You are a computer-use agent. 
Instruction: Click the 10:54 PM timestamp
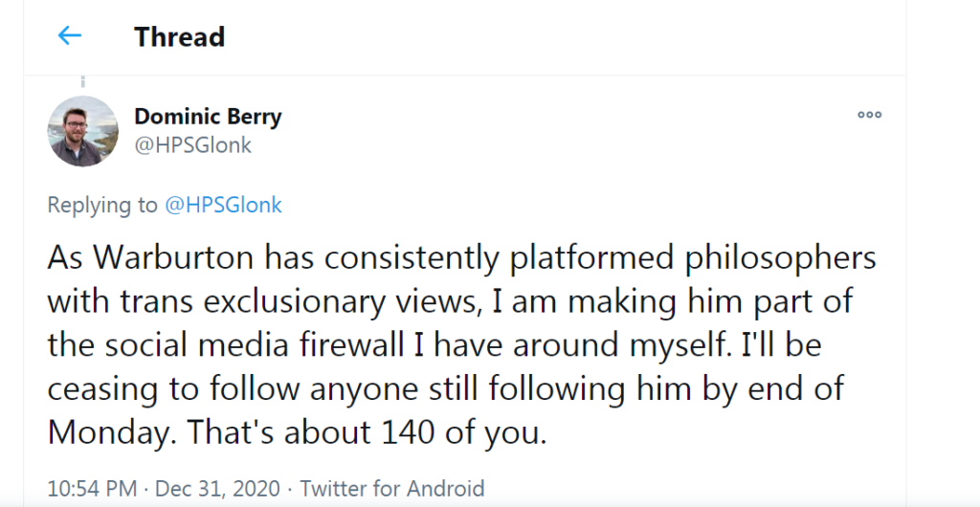[94, 488]
